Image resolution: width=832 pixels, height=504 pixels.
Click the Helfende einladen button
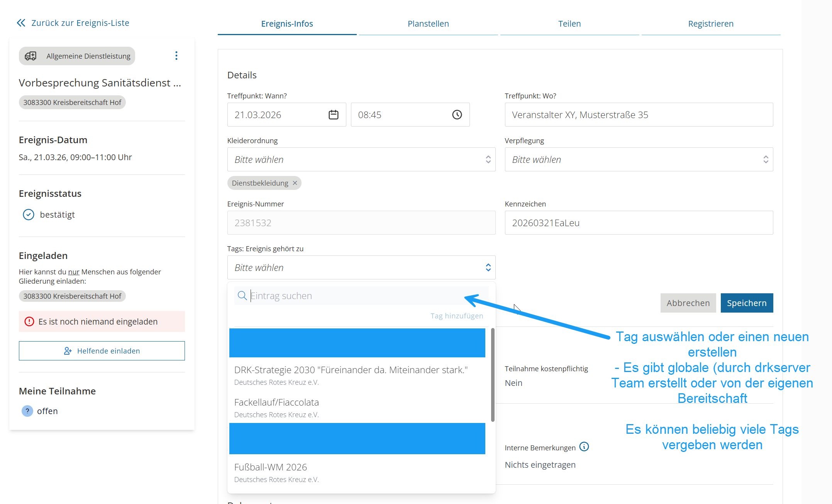point(102,351)
